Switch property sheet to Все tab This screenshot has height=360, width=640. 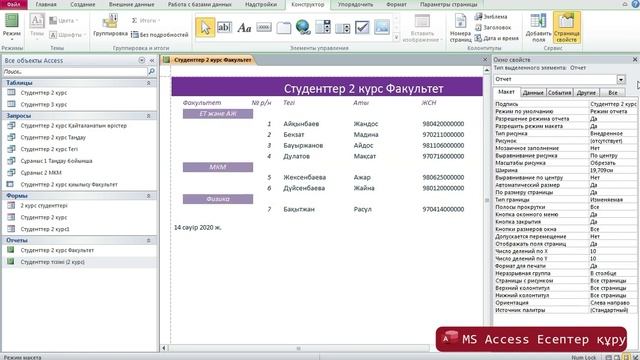tap(613, 93)
